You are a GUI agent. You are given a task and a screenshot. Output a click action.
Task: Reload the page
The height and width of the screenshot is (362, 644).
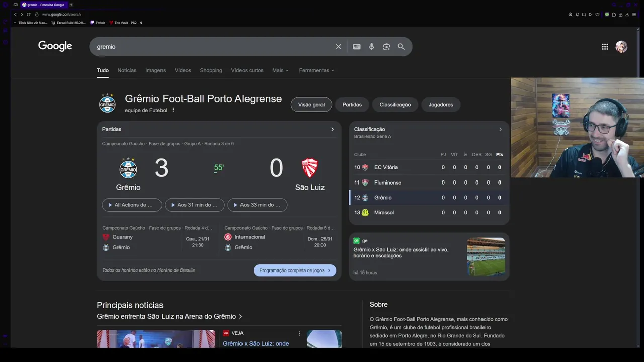29,14
